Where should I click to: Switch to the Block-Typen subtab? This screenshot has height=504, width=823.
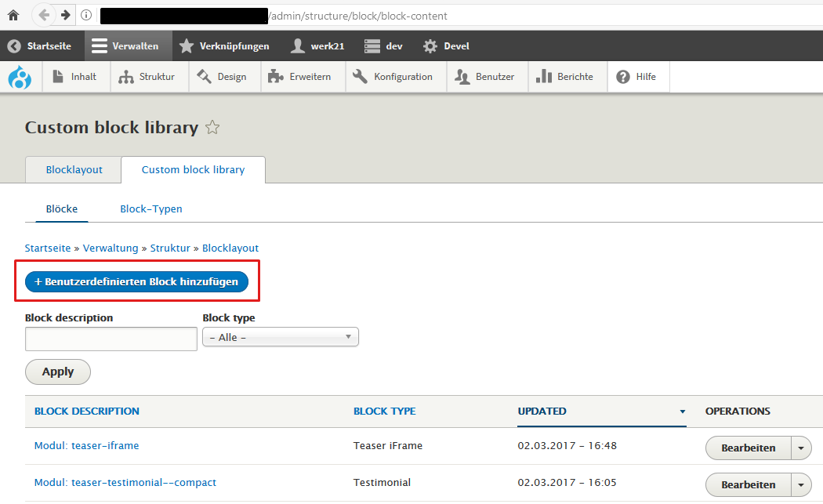pos(151,208)
